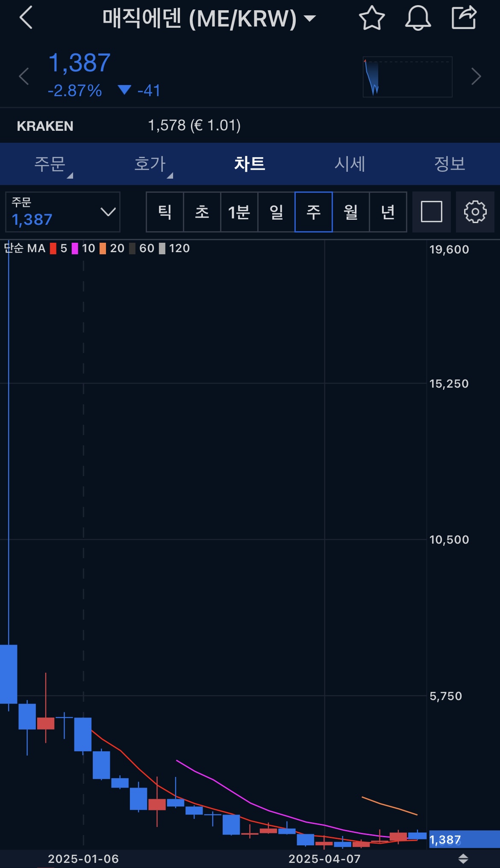500x868 pixels.
Task: Select the 차트 tab
Action: [250, 164]
